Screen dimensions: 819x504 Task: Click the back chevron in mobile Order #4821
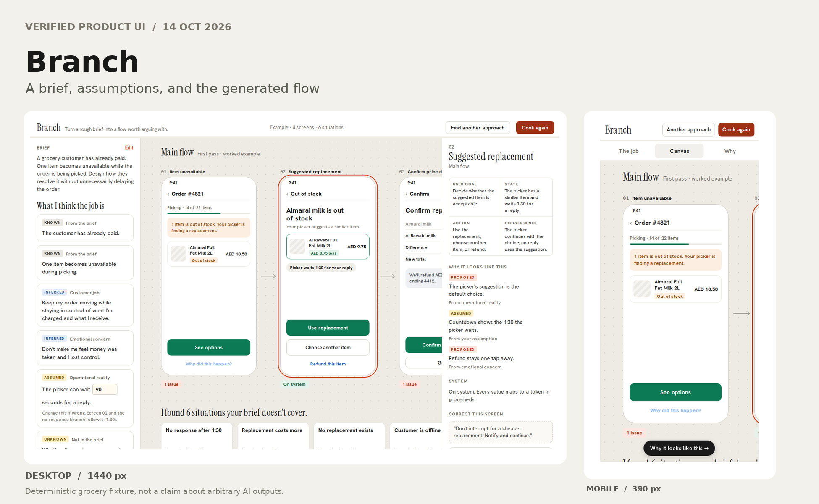[631, 223]
